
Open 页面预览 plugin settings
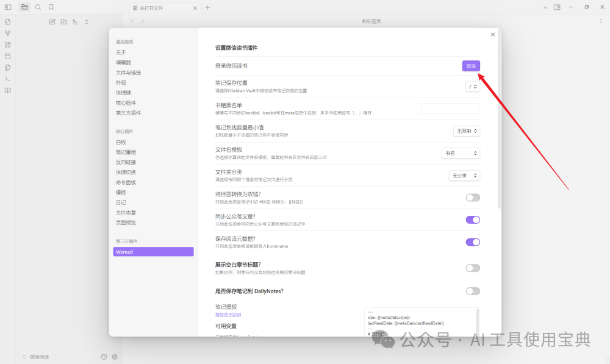click(126, 223)
